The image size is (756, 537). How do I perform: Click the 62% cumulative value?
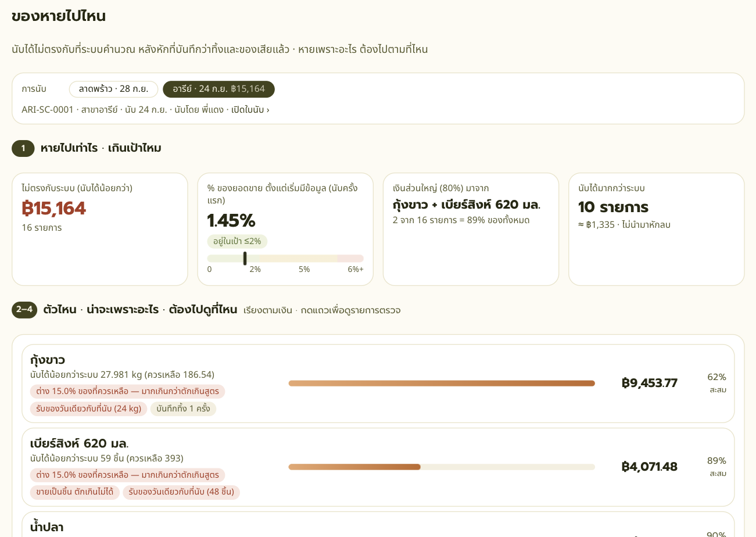click(x=716, y=377)
